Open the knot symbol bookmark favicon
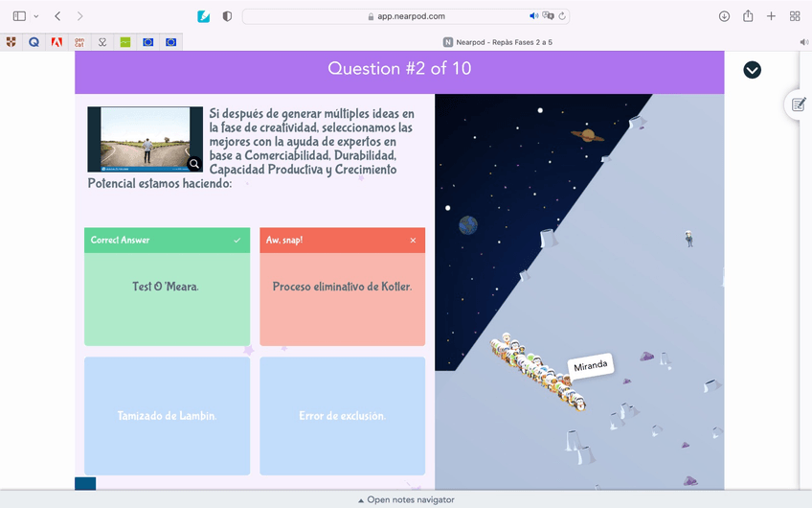The width and height of the screenshot is (812, 508). point(102,42)
